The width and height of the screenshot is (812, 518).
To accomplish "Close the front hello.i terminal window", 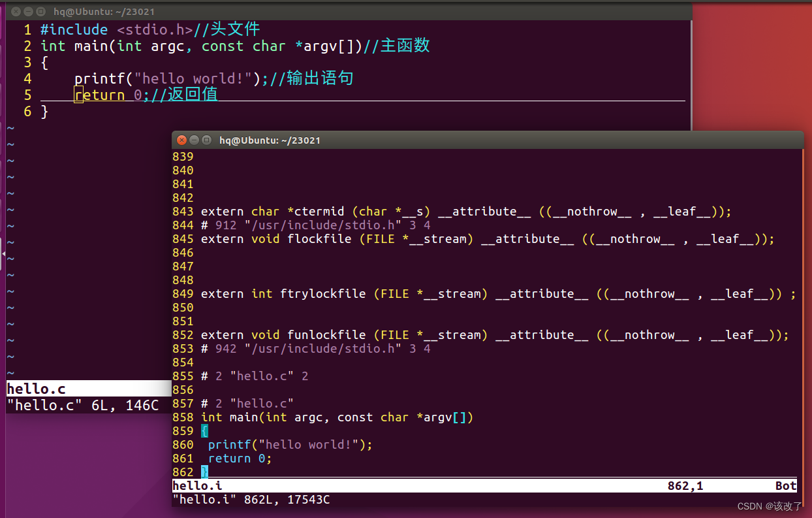I will 181,140.
